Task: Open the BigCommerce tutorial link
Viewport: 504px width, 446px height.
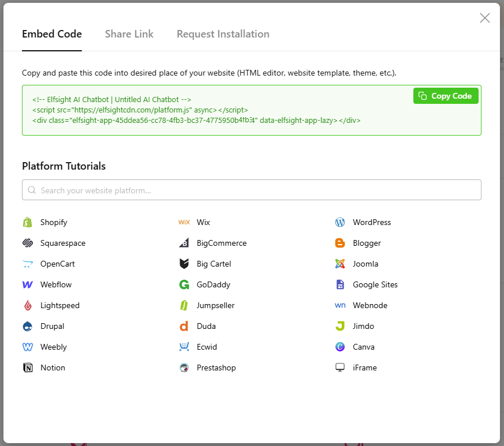Action: 221,243
